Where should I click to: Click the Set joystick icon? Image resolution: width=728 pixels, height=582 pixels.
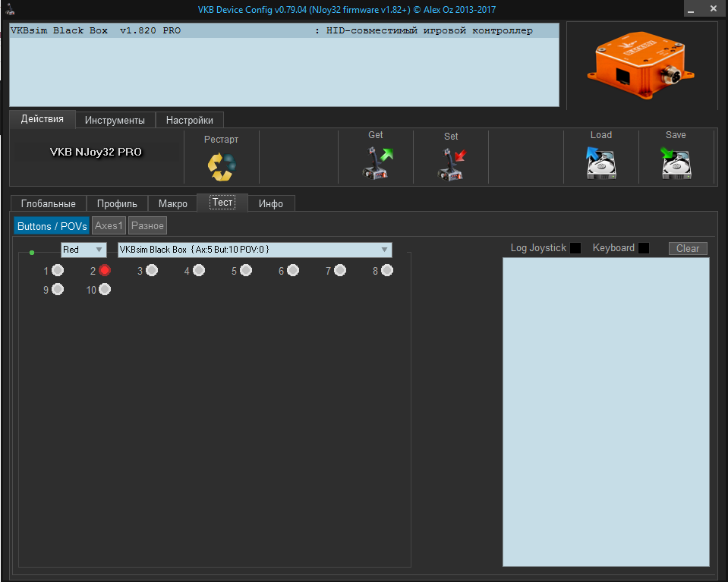[452, 165]
